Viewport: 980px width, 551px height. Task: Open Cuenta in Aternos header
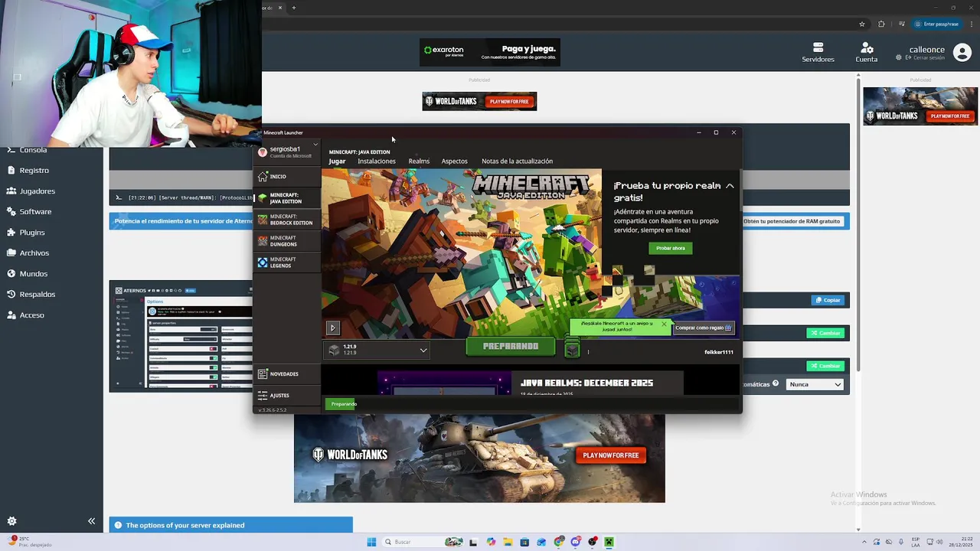click(x=867, y=52)
